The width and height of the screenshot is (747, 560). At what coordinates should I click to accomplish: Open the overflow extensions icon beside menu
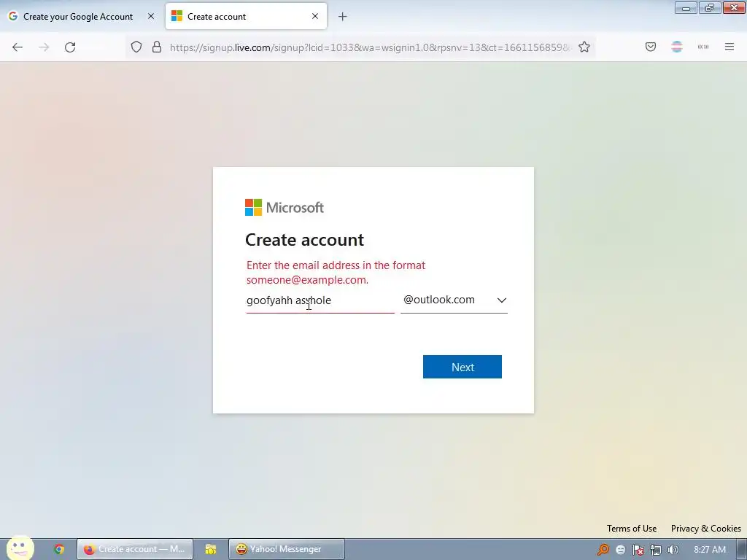[x=703, y=47]
